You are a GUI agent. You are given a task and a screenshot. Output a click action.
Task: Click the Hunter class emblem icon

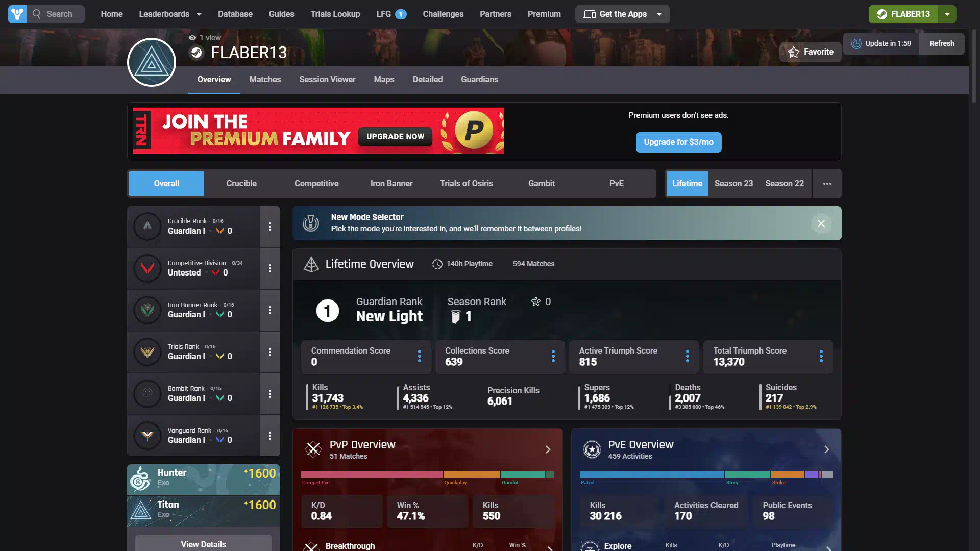coord(140,479)
